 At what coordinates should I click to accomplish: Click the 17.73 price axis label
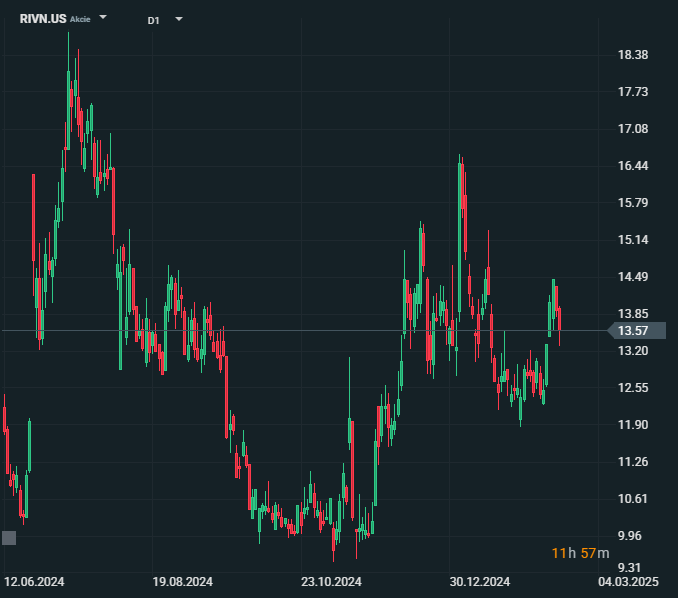pos(633,92)
